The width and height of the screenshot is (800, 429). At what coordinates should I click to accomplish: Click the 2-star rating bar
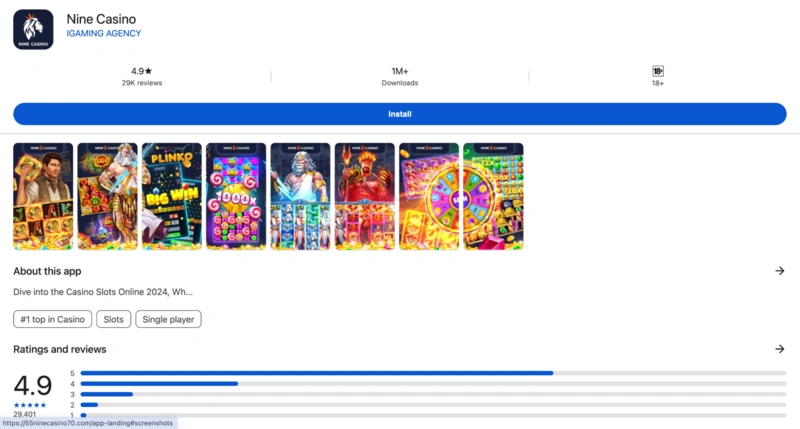click(433, 405)
